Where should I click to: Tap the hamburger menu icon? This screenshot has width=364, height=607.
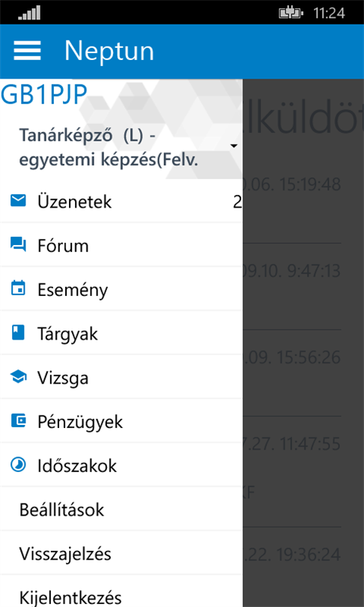pos(27,50)
